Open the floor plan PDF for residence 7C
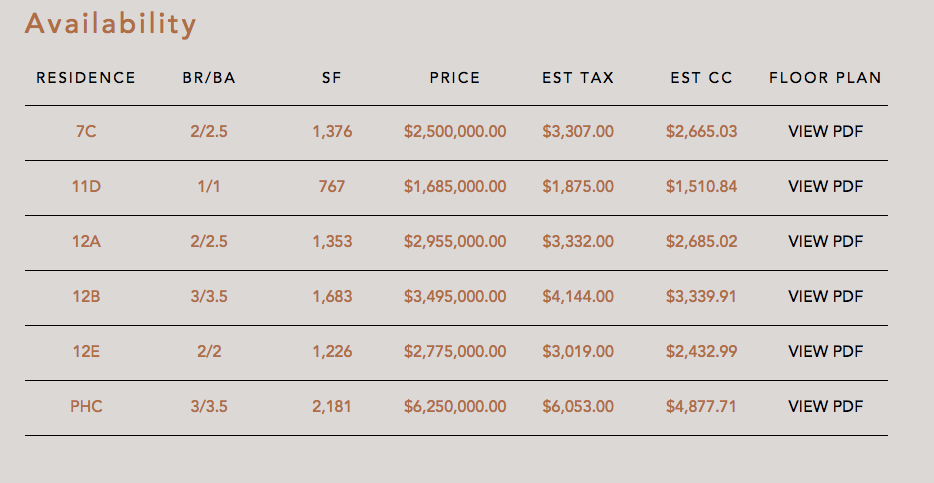This screenshot has height=483, width=934. [x=825, y=131]
